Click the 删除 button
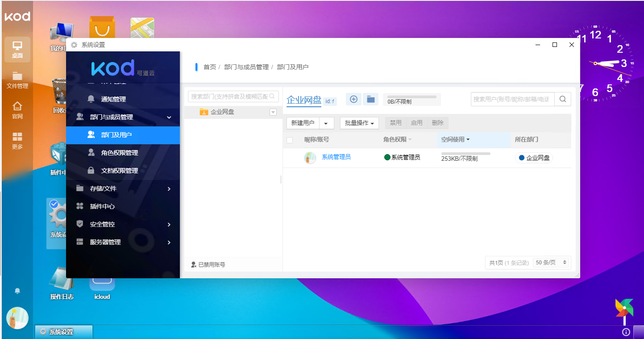The width and height of the screenshot is (644, 339). pos(438,123)
